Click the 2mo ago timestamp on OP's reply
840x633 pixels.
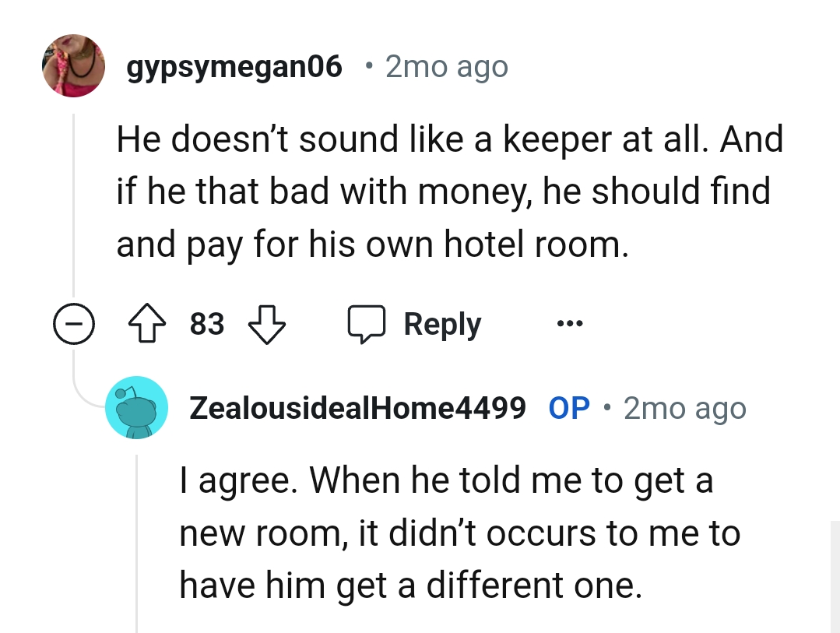(684, 407)
